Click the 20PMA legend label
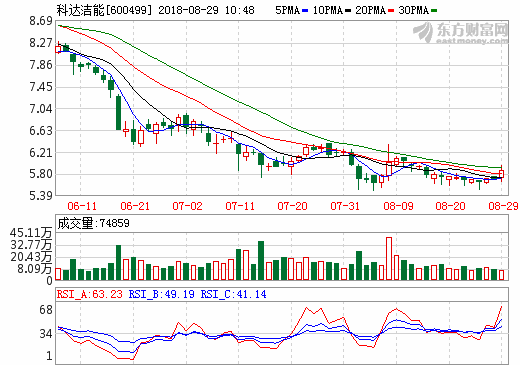This screenshot has width=520, height=365. 371,10
